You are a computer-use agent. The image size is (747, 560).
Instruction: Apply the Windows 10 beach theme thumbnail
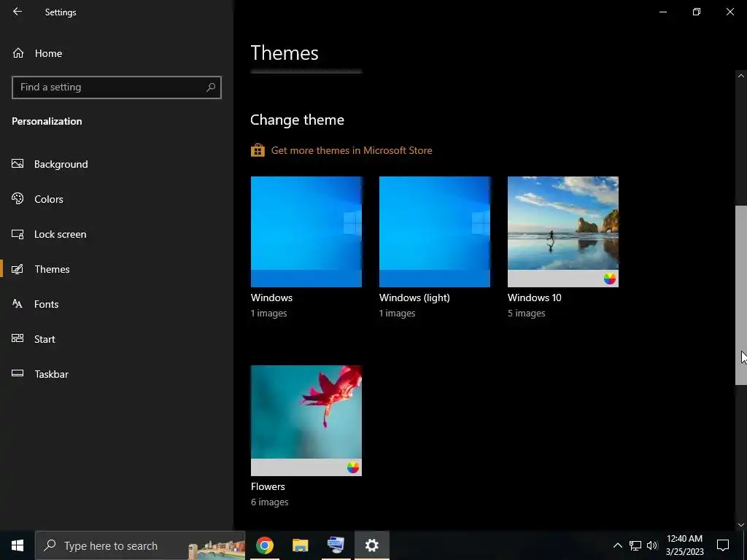(563, 232)
